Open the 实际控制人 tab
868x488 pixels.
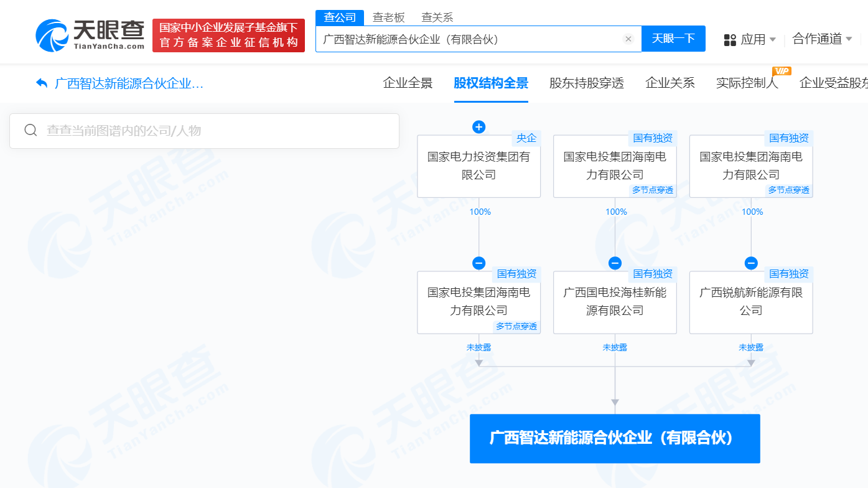click(747, 83)
